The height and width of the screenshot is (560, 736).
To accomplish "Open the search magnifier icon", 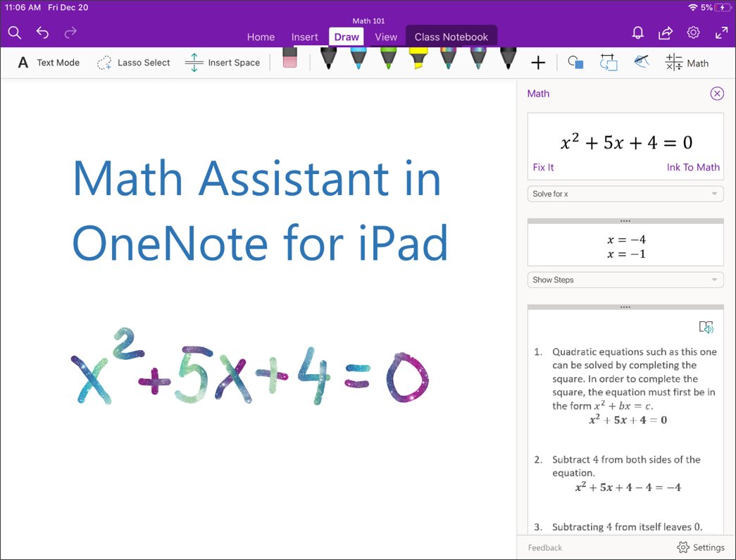I will (x=15, y=33).
